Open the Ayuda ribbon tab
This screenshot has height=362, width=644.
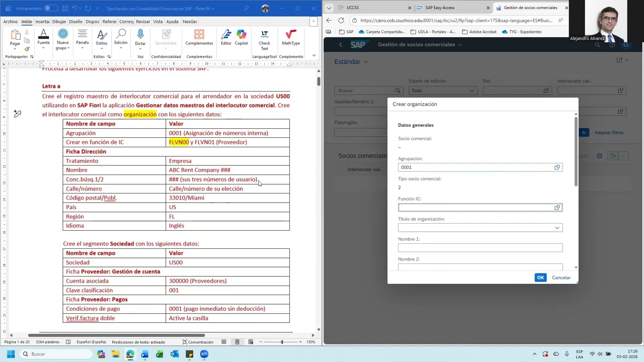172,22
